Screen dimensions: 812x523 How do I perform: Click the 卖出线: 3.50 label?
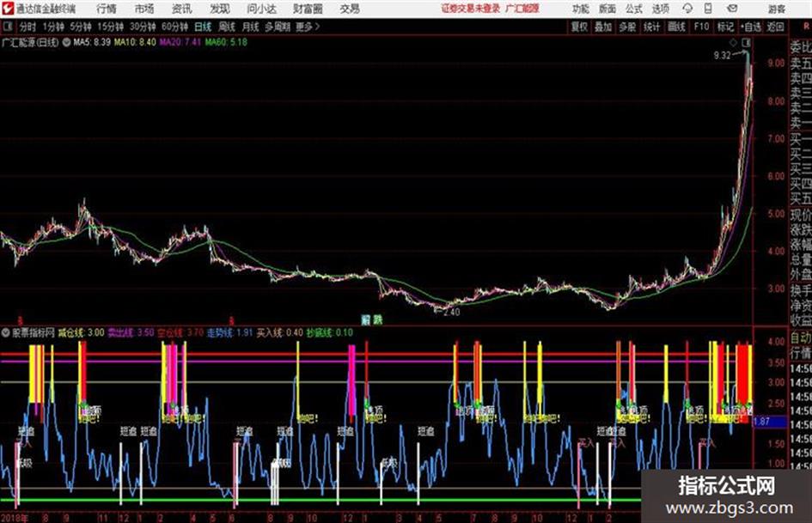tap(131, 333)
